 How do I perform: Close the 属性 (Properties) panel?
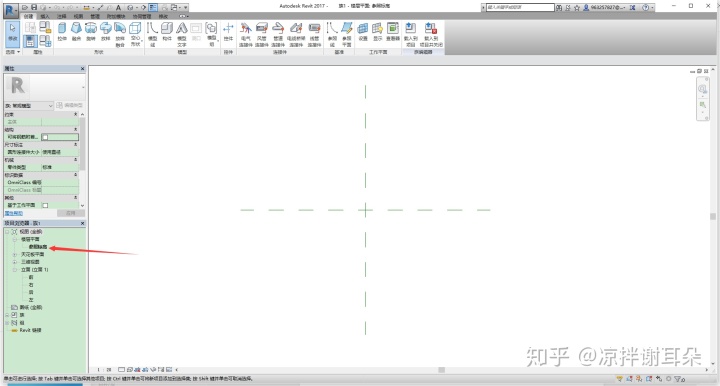point(83,68)
